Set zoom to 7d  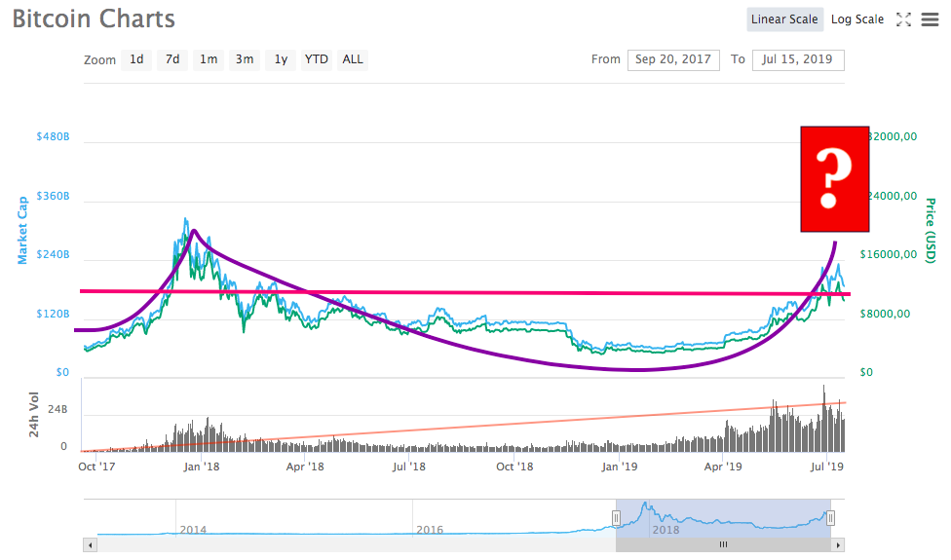point(172,59)
